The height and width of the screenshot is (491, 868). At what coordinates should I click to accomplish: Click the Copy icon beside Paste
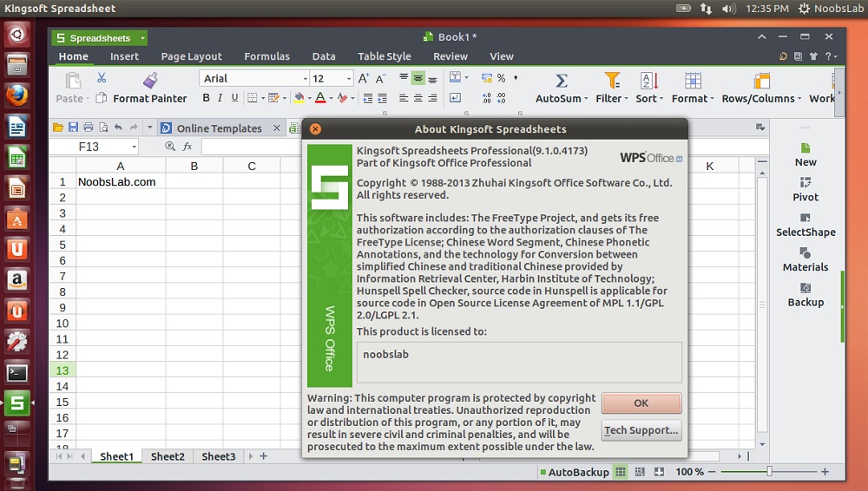tap(102, 98)
